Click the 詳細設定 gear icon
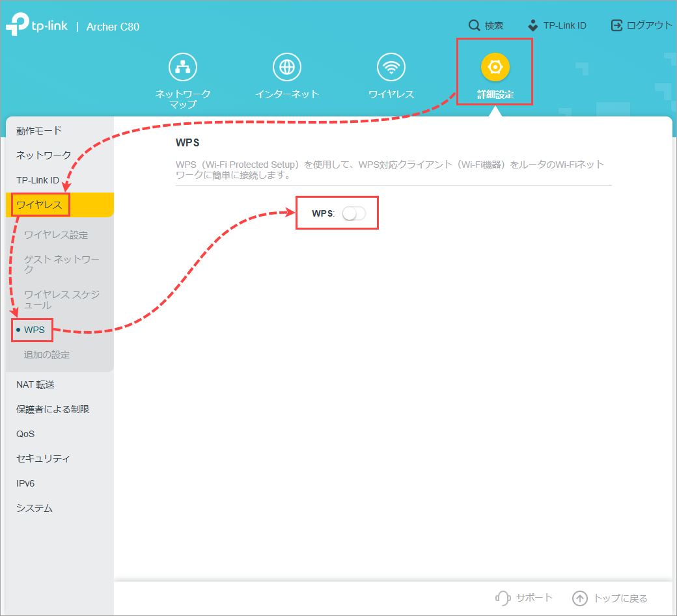 pyautogui.click(x=495, y=67)
